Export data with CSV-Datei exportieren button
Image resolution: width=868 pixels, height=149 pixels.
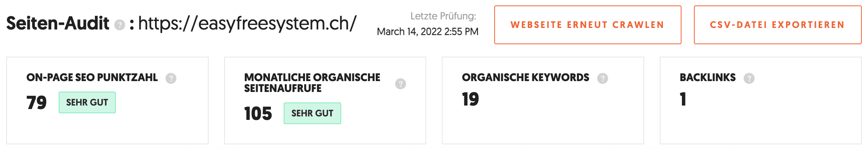pyautogui.click(x=778, y=25)
